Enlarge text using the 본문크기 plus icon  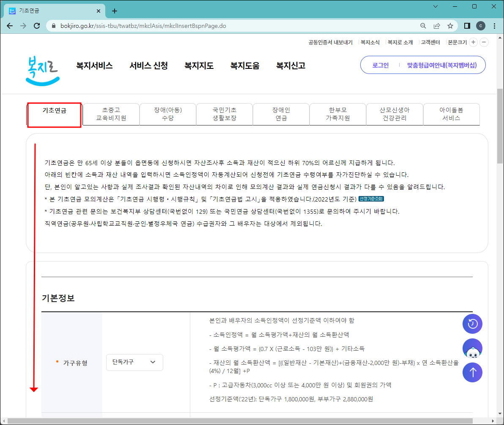[473, 42]
